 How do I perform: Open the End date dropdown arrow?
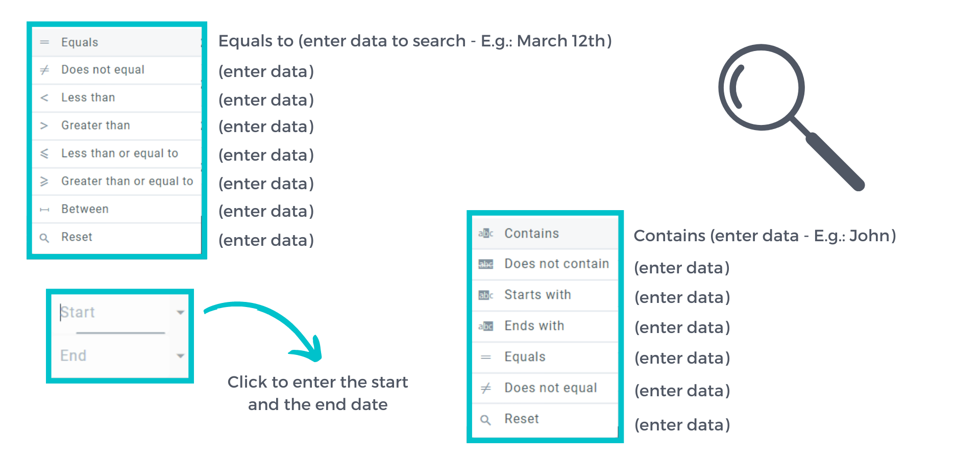180,355
